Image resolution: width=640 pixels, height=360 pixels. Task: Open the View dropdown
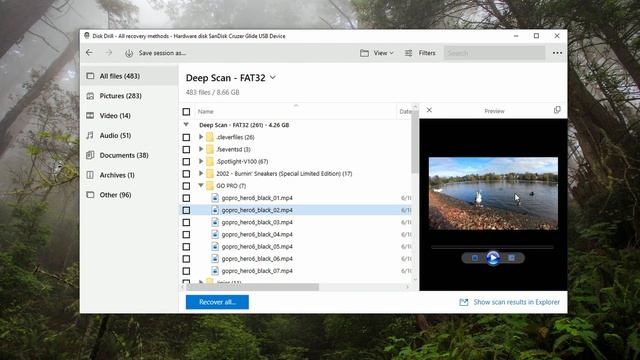tap(383, 53)
